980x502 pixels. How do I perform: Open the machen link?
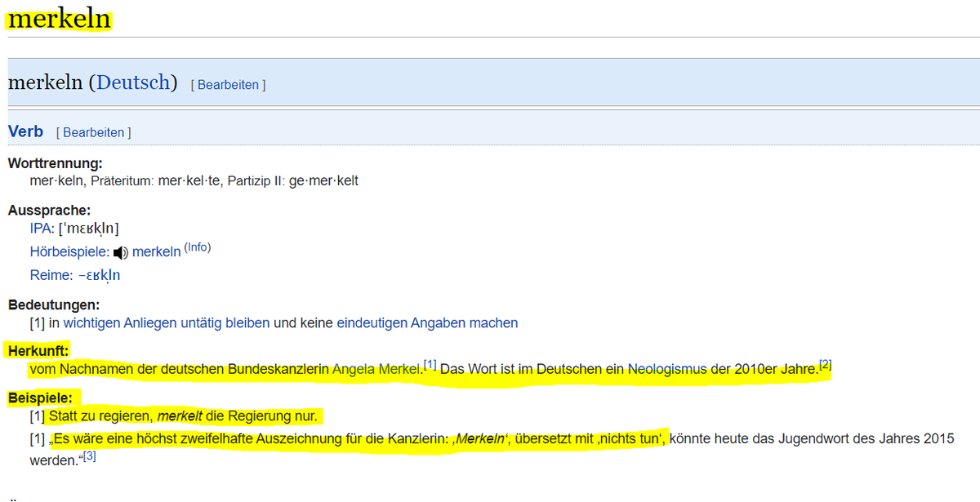click(493, 322)
